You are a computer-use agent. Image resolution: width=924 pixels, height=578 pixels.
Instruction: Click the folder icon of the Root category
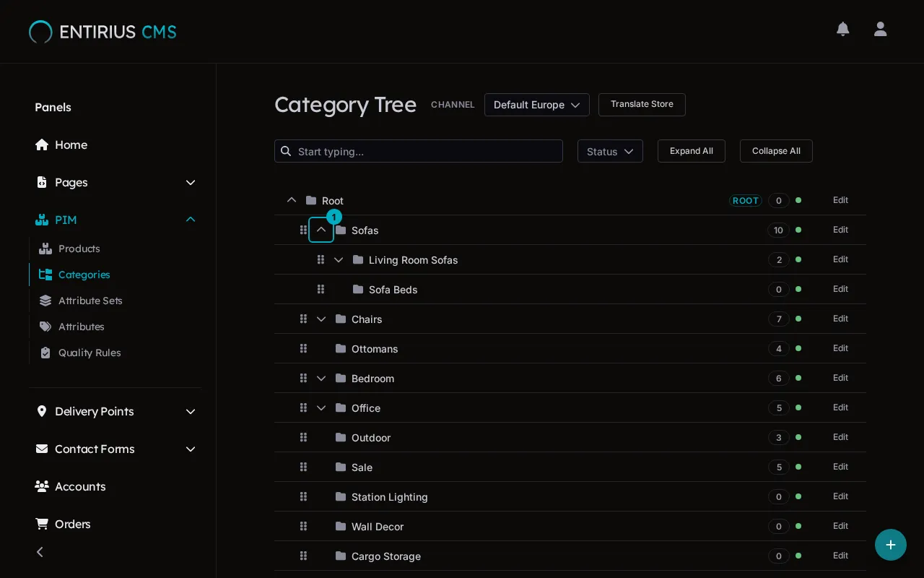pyautogui.click(x=311, y=200)
